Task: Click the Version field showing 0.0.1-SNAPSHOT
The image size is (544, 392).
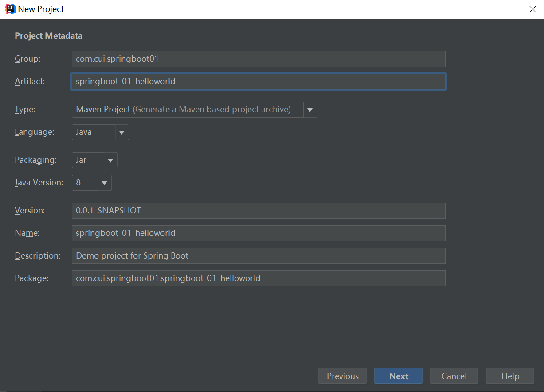Action: (x=258, y=211)
